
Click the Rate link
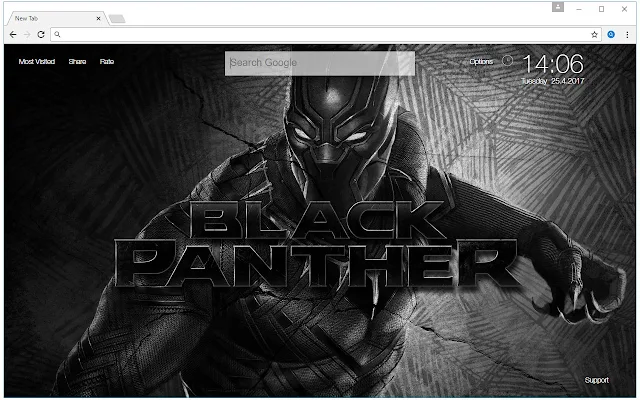[x=107, y=62]
